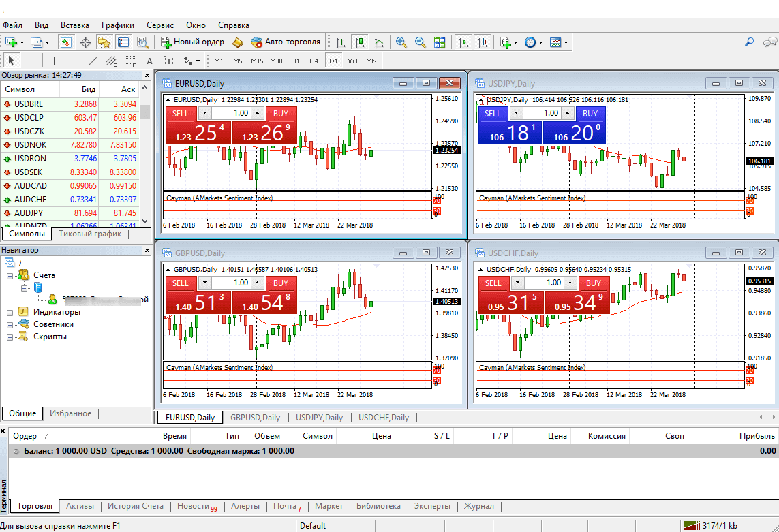Image resolution: width=779 pixels, height=532 pixels.
Task: Select the crosshair cursor tool
Action: click(31, 61)
